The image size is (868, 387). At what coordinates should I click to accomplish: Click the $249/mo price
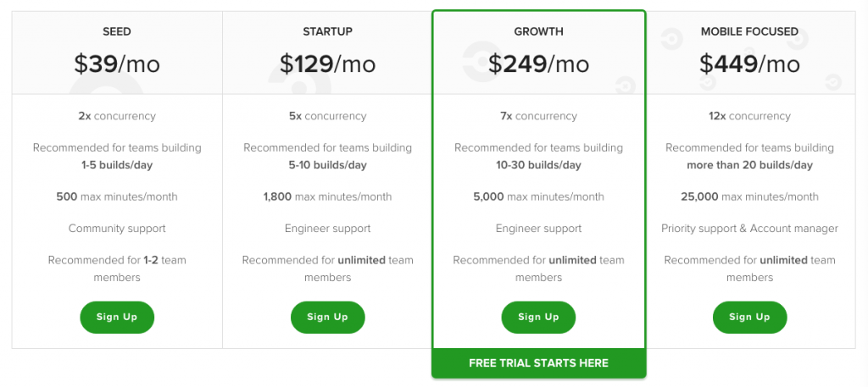538,64
